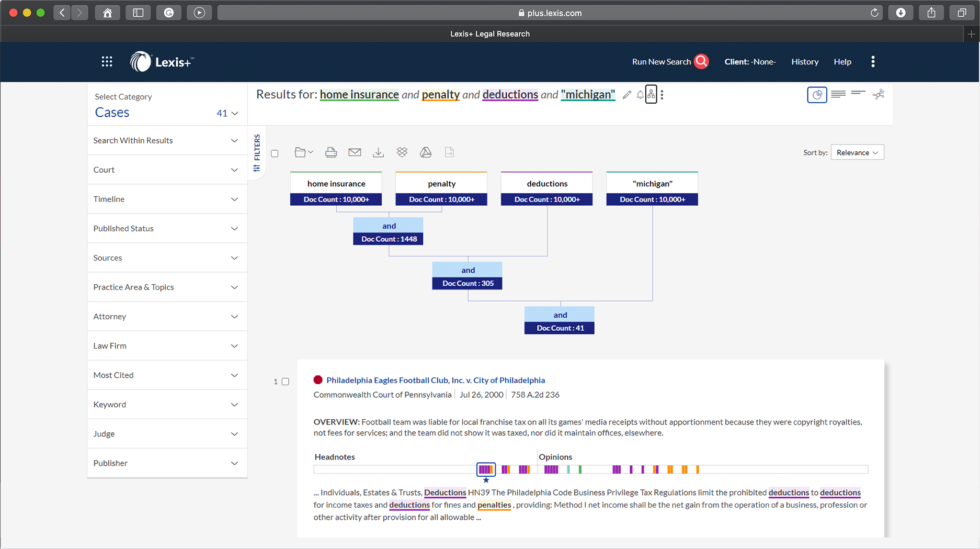Click the browser address bar
This screenshot has width=980, height=549.
click(549, 13)
